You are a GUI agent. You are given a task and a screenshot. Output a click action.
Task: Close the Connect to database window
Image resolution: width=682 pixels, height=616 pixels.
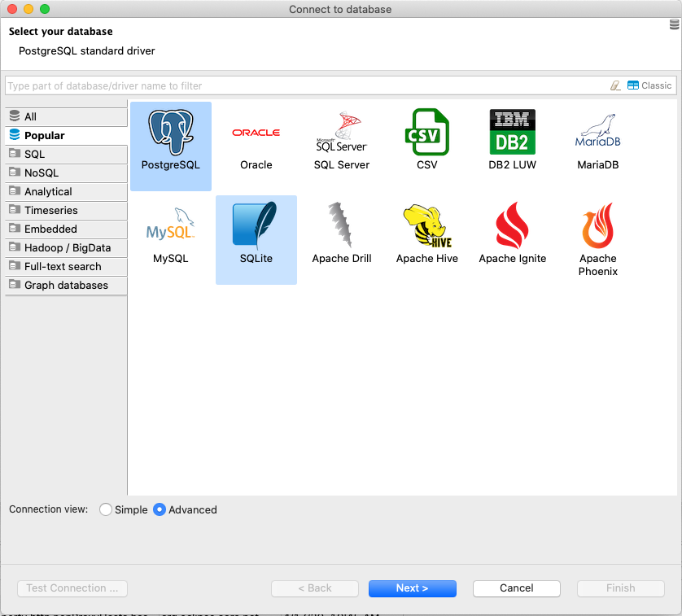12,9
